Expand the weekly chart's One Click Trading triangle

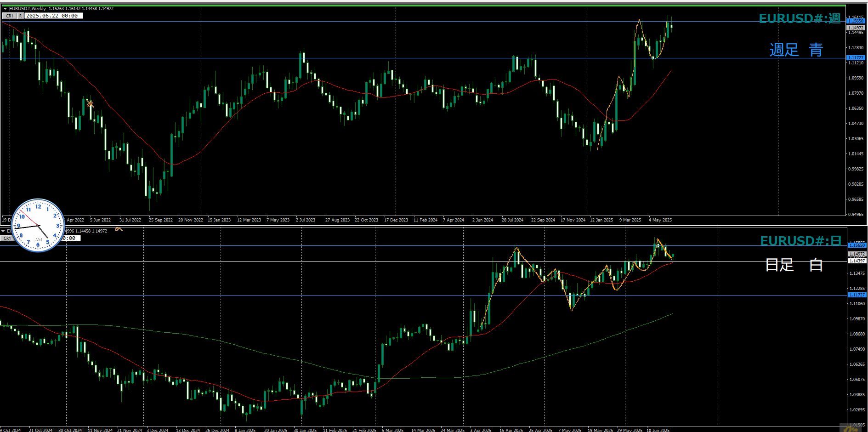(x=5, y=9)
